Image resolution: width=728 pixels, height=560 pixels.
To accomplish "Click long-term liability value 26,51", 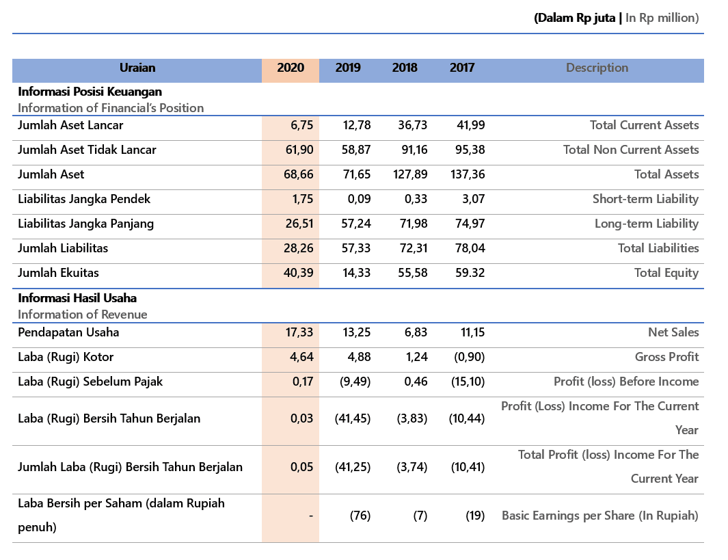I will click(x=299, y=224).
